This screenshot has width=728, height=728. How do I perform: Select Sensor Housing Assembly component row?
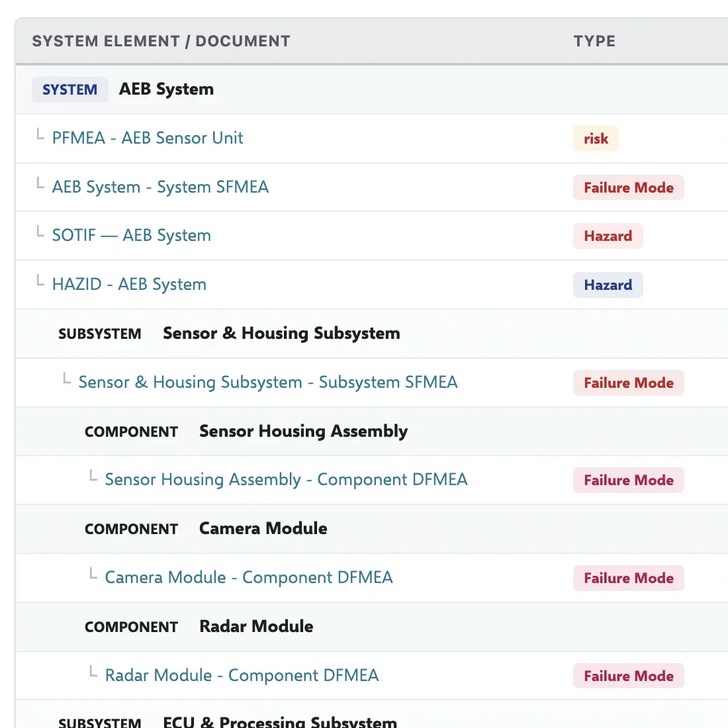tap(371, 432)
